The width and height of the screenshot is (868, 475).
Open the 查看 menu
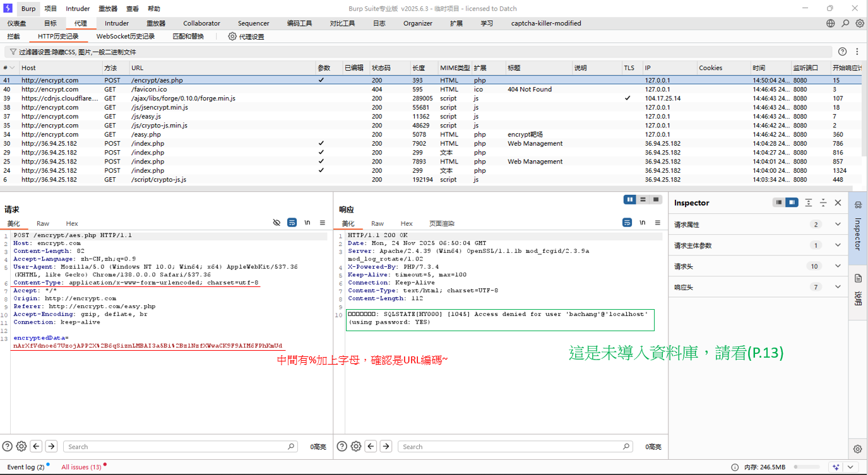132,9
